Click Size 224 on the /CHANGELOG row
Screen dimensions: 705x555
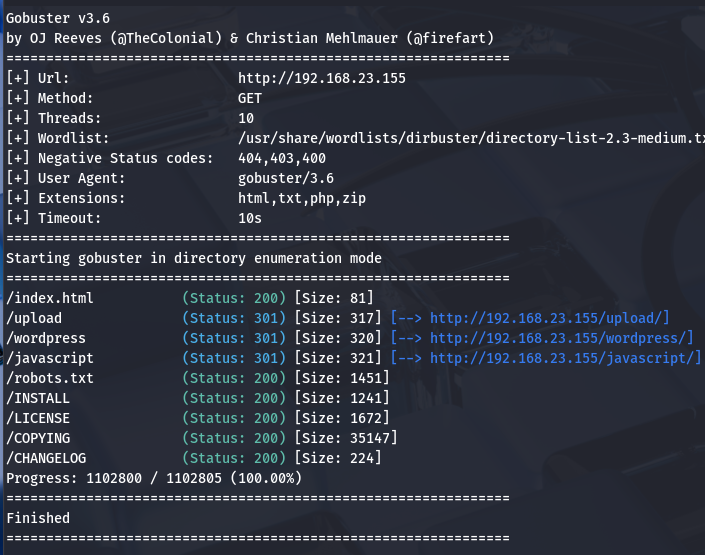338,458
